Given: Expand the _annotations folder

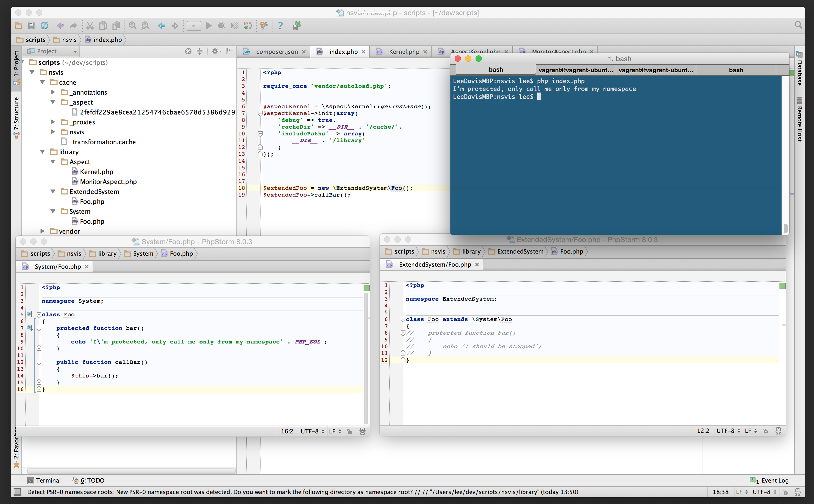Looking at the screenshot, I should point(53,92).
